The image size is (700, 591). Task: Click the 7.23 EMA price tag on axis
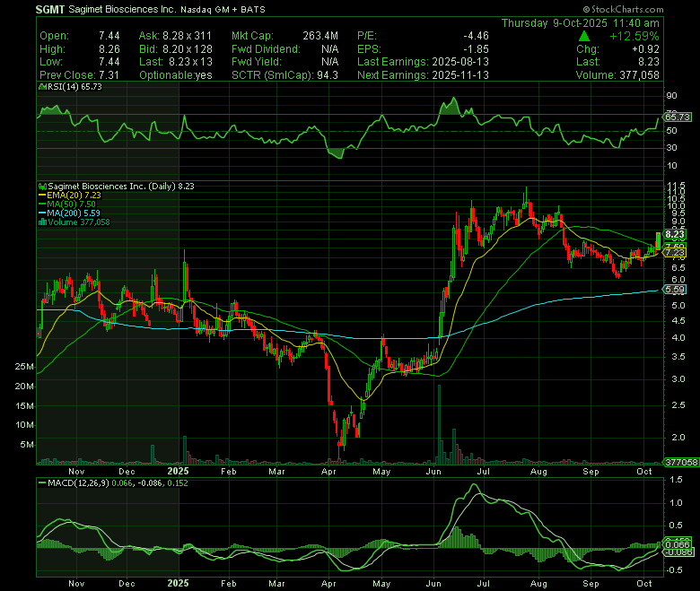675,253
